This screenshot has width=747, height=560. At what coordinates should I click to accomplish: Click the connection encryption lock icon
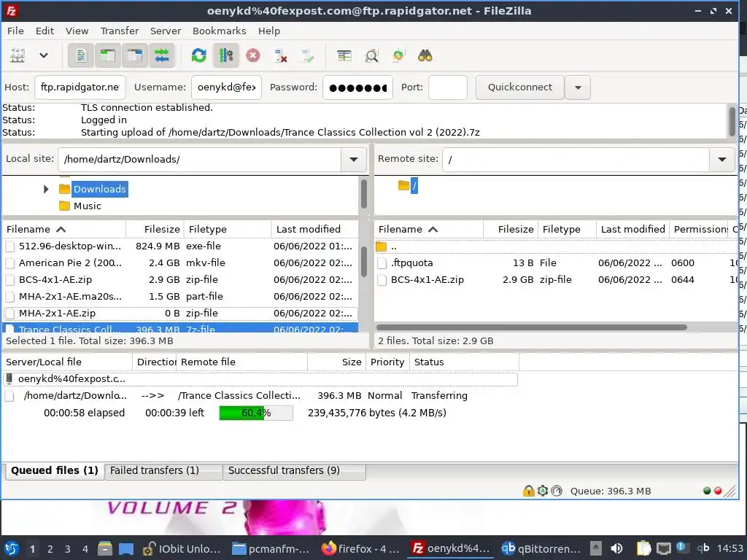pos(528,491)
